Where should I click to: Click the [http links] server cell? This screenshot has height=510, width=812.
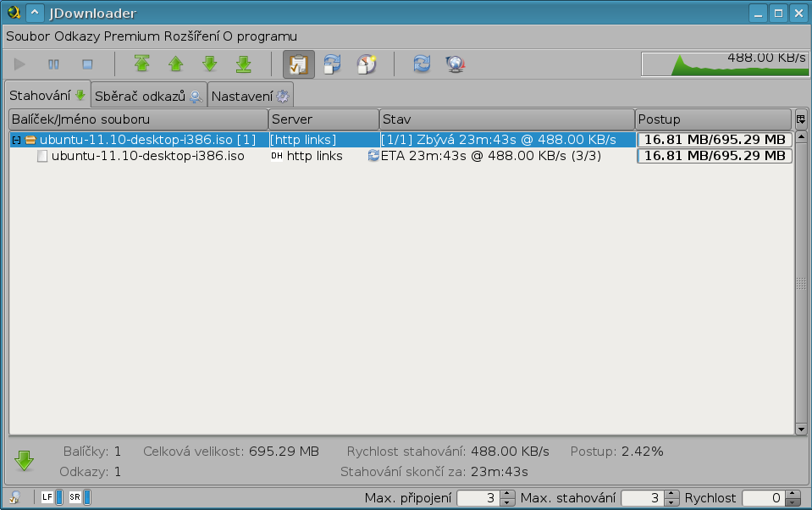point(324,140)
